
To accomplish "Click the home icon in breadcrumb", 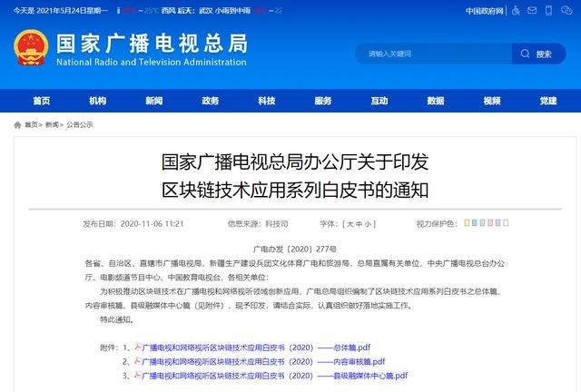I will coord(18,124).
